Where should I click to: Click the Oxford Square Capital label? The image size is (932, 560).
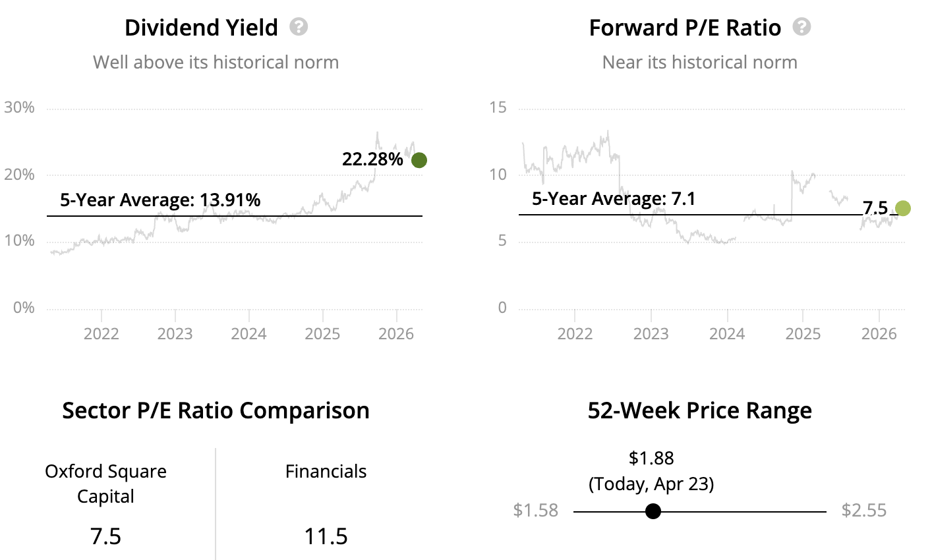105,484
